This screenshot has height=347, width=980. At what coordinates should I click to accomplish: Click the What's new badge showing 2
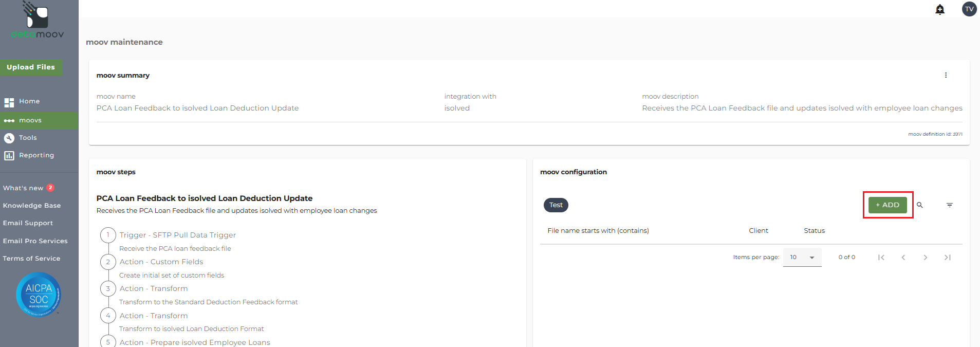coord(50,188)
